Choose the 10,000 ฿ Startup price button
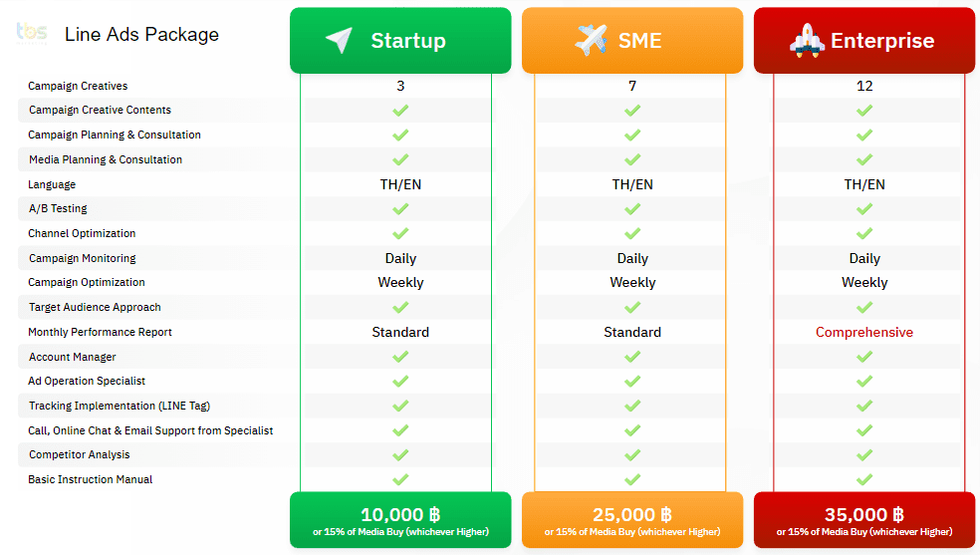The width and height of the screenshot is (980, 555). point(400,520)
